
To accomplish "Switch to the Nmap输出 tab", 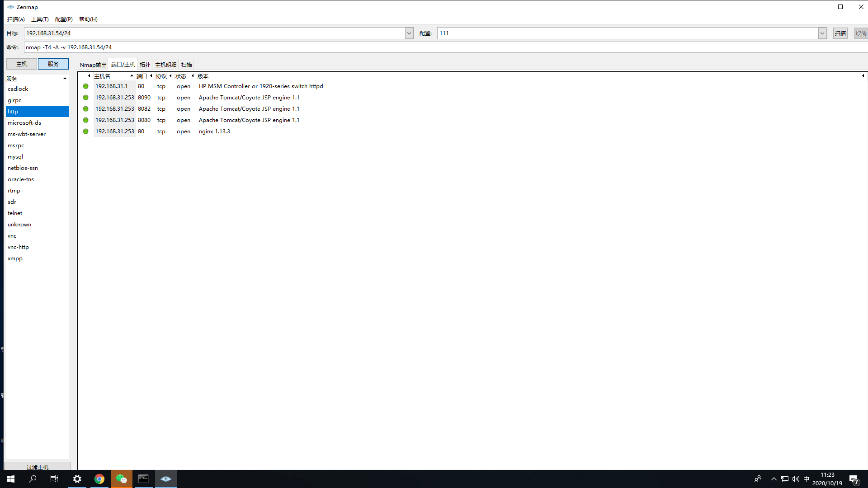I will pos(93,65).
